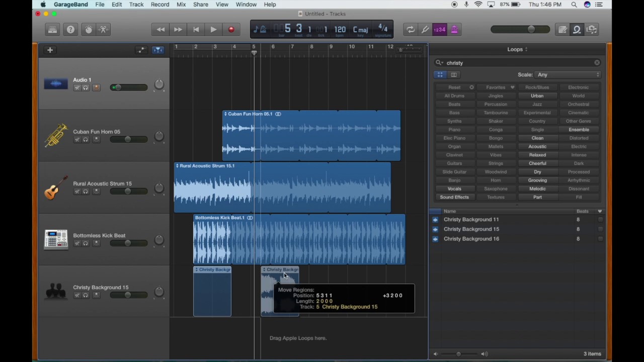
Task: Add a new track with the plus button
Action: 50,50
